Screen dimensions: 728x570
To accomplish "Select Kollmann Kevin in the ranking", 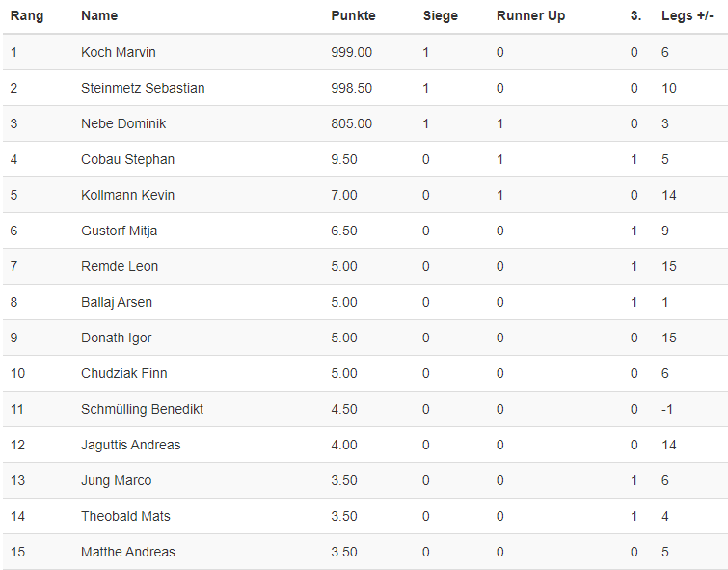I will [127, 195].
